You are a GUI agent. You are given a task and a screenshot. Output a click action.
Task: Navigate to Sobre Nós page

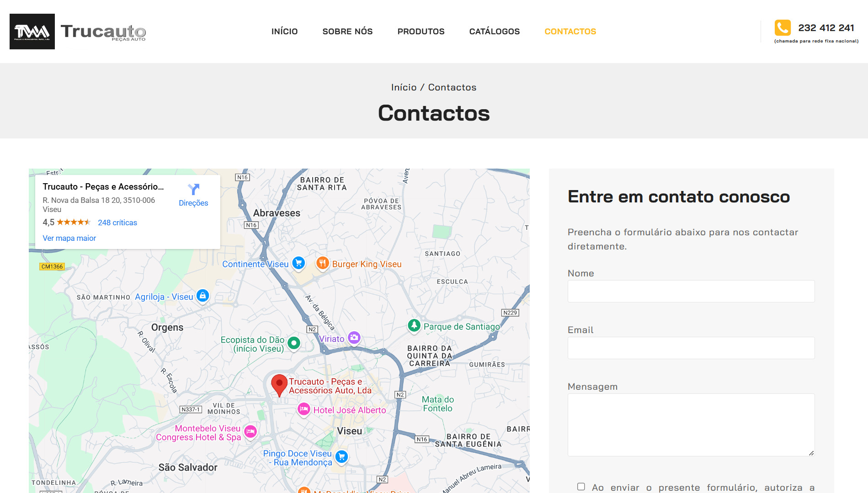click(347, 32)
